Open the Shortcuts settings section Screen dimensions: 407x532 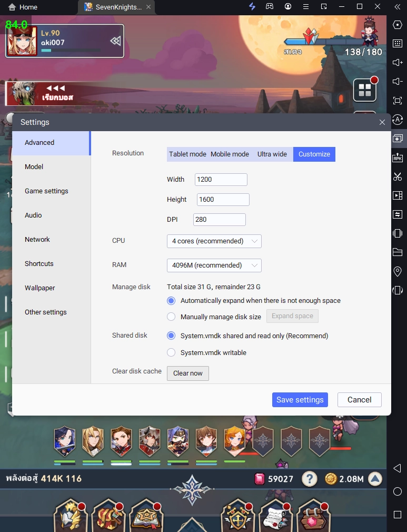[x=51, y=263]
